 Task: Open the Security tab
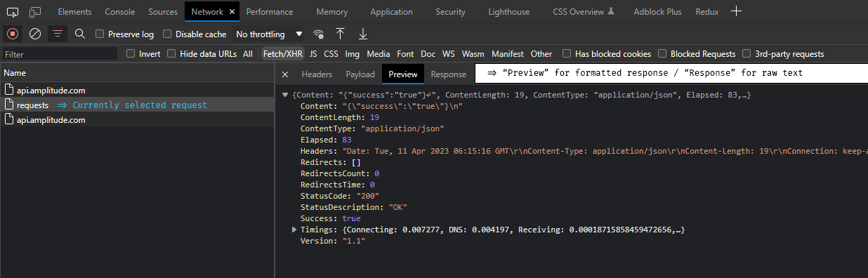point(450,12)
